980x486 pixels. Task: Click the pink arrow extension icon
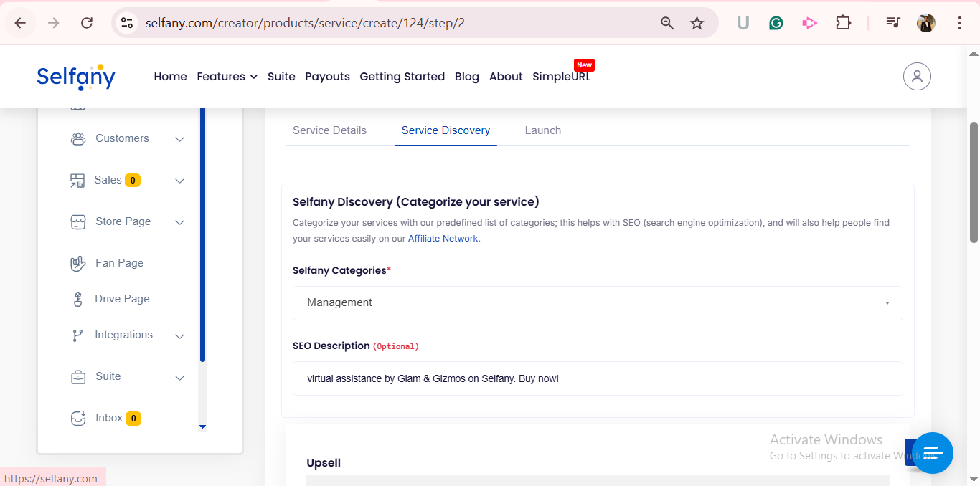809,23
